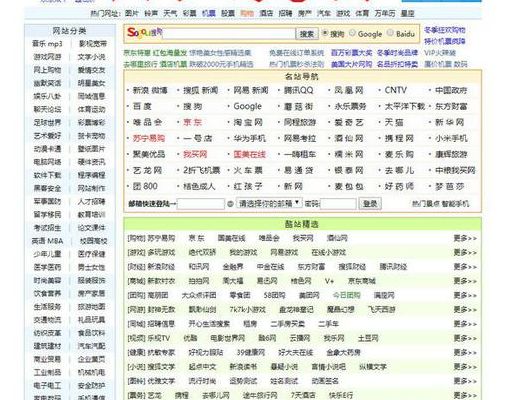Click the 登录 login button
Viewport: 508px width, 400px height.
370,204
